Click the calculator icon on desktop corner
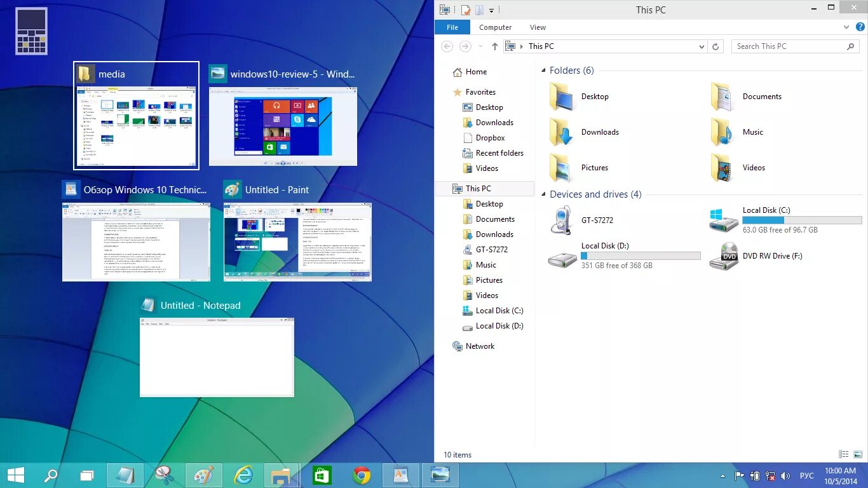Viewport: 868px width, 488px height. [x=31, y=31]
